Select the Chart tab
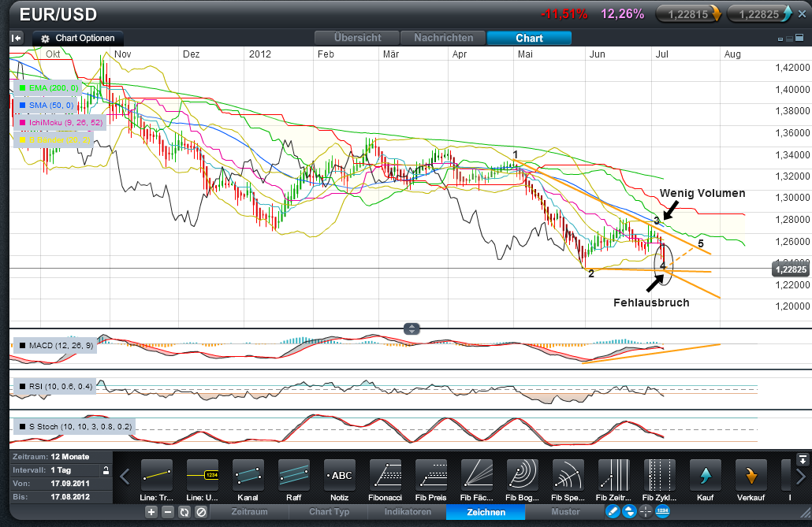The height and width of the screenshot is (527, 812). [x=529, y=38]
